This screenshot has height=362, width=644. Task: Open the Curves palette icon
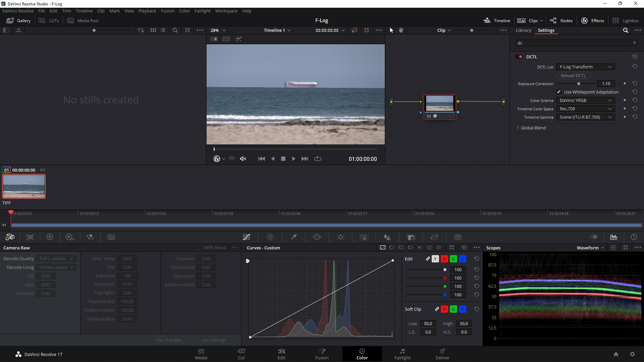(x=247, y=237)
